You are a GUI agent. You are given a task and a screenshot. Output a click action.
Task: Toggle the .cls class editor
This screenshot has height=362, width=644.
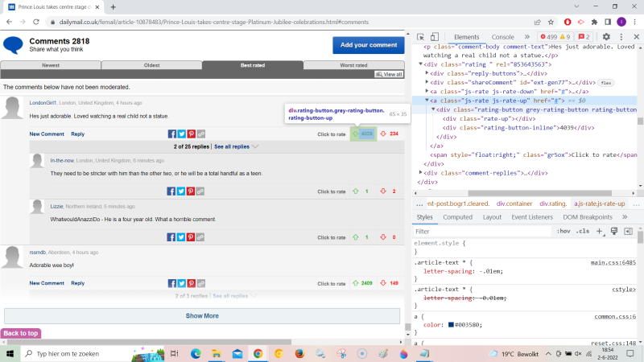[581, 231]
